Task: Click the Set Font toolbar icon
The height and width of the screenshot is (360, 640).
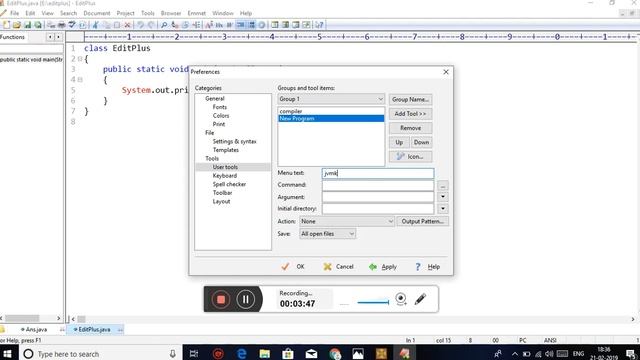Action: tap(209, 25)
